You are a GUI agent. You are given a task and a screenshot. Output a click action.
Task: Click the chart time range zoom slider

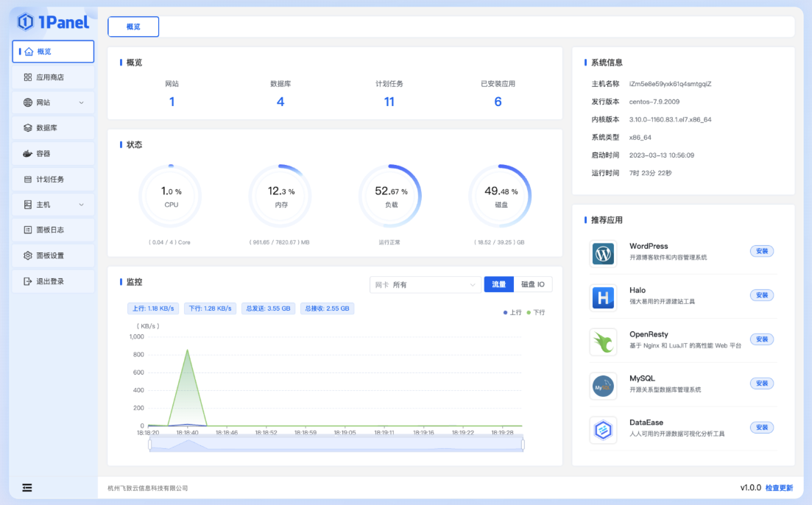tap(336, 444)
